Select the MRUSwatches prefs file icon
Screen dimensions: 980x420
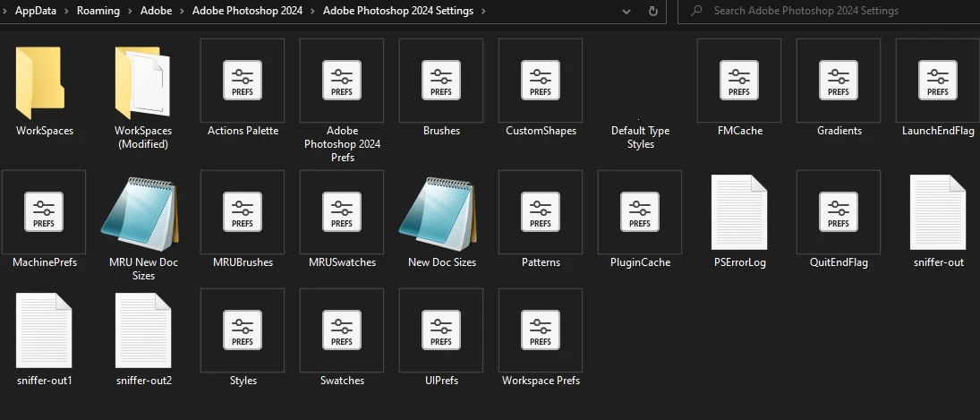[342, 212]
